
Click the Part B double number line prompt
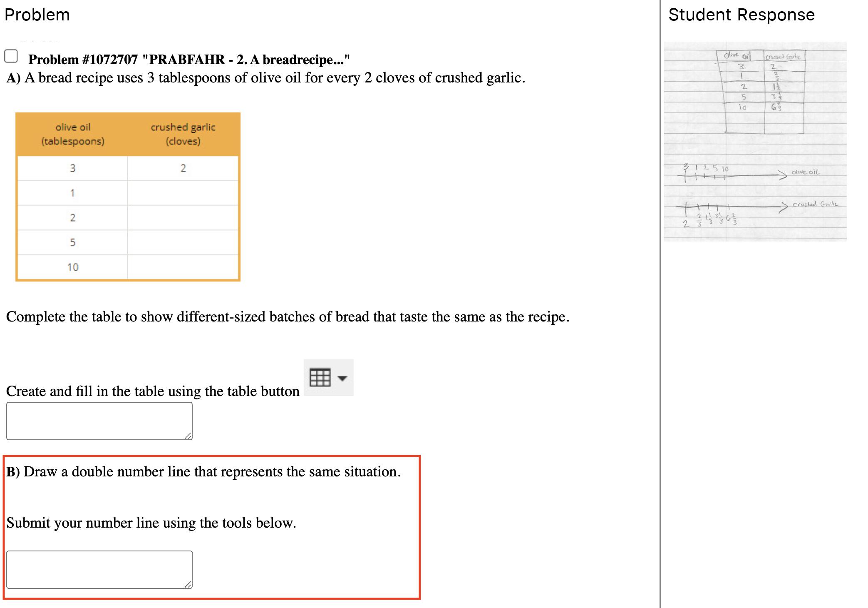click(x=203, y=472)
